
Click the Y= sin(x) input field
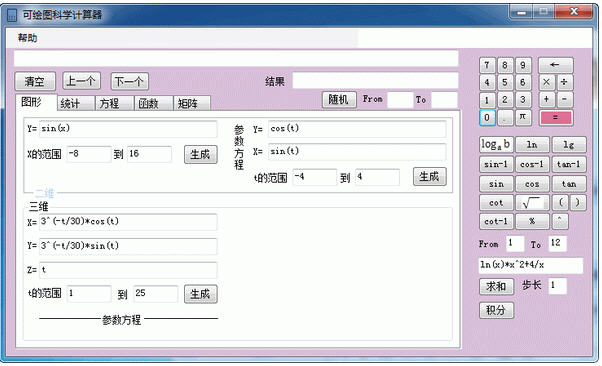click(128, 129)
